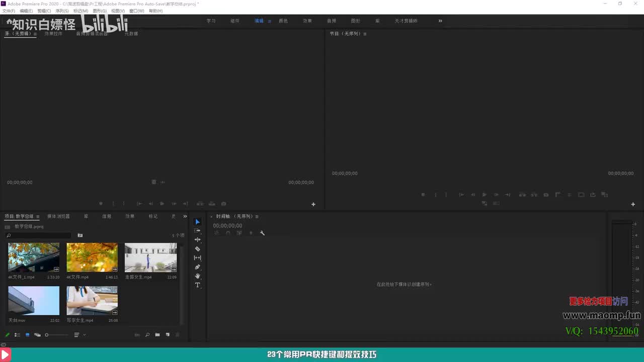The width and height of the screenshot is (644, 362).
Task: Select the 天台.mov thumbnail
Action: point(34,301)
